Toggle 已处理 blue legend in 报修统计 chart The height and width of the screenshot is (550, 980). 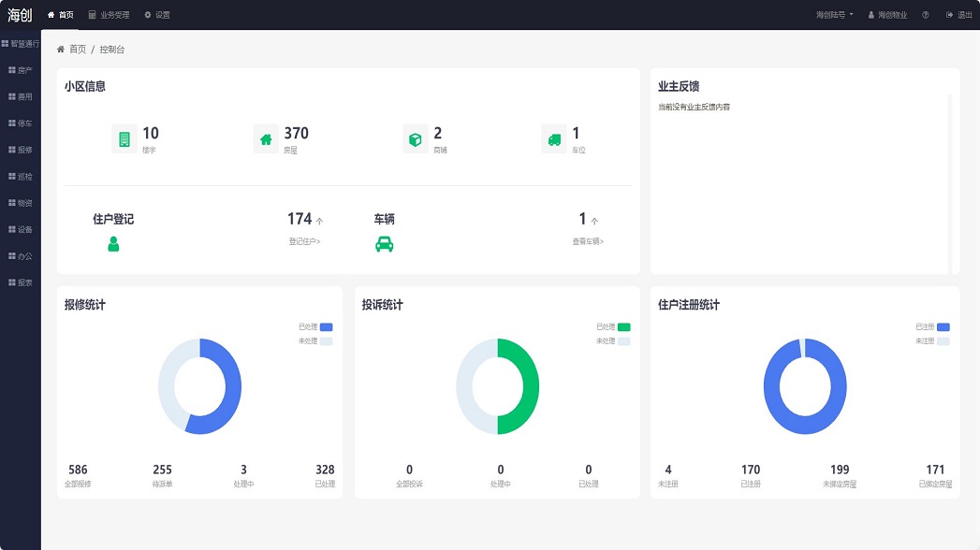(326, 327)
